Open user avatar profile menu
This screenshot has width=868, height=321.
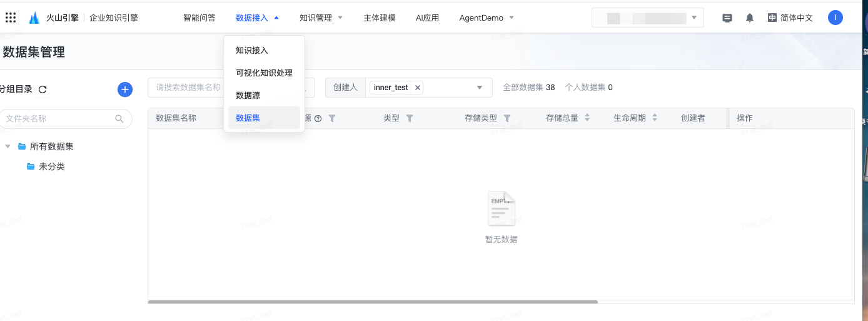point(835,18)
